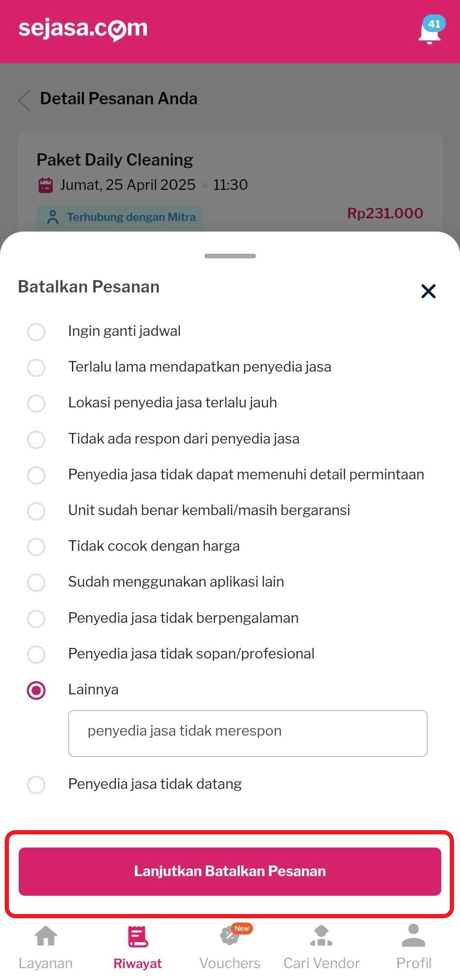Viewport: 460px width, 980px height.
Task: Select "Ingin ganti jadwal" radio option
Action: point(36,332)
